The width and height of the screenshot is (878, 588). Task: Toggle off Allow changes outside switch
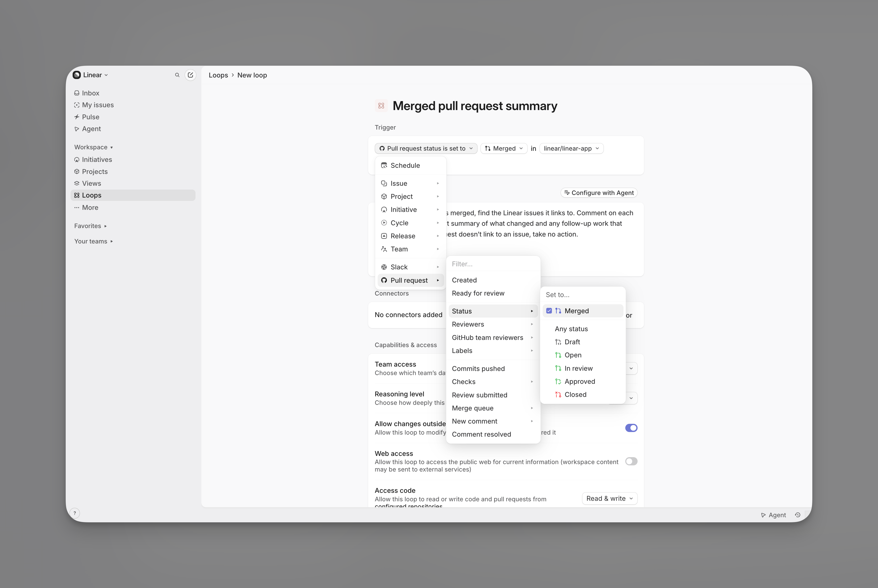coord(631,428)
